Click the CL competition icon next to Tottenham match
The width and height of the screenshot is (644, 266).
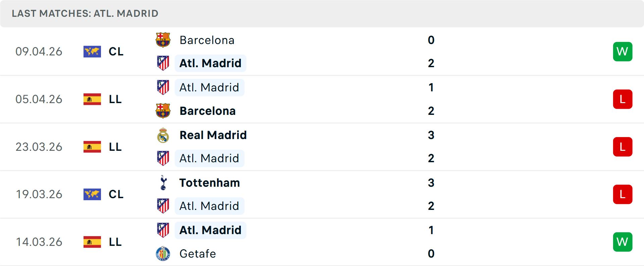coord(92,194)
